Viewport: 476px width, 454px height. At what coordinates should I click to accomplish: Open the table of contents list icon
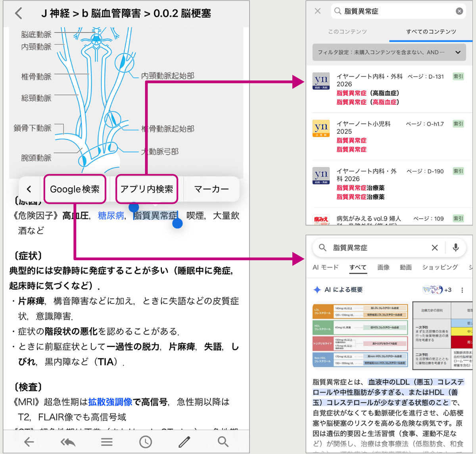click(107, 442)
